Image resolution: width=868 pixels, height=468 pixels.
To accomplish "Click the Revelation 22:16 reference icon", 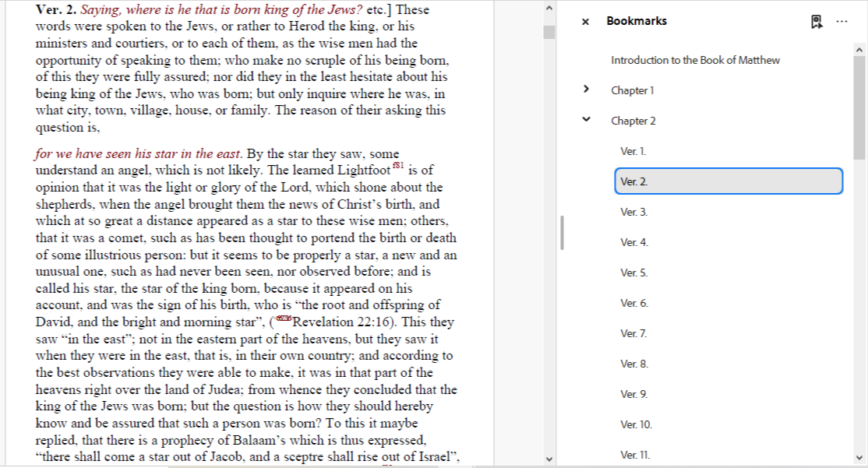I will (283, 319).
